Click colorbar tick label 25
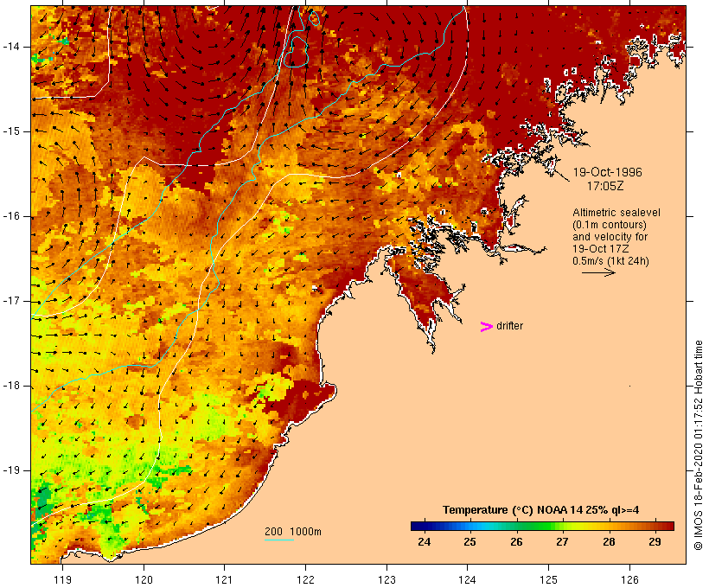The image size is (709, 588). click(469, 542)
